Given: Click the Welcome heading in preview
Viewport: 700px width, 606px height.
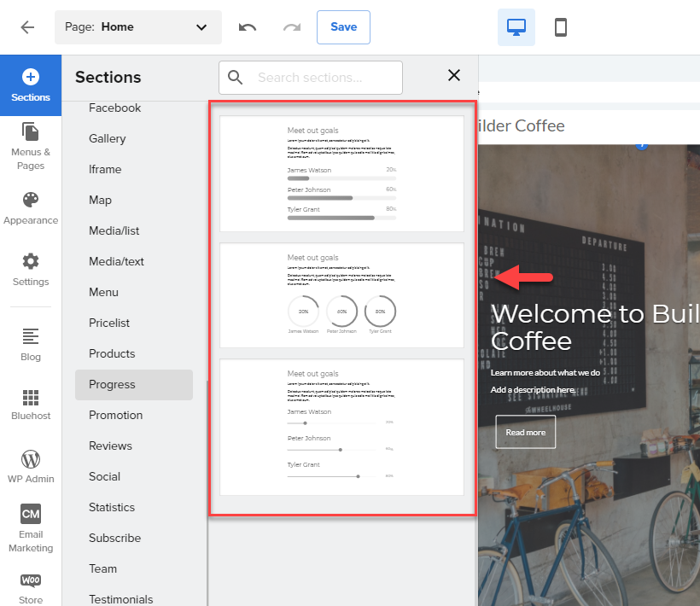Looking at the screenshot, I should [595, 328].
